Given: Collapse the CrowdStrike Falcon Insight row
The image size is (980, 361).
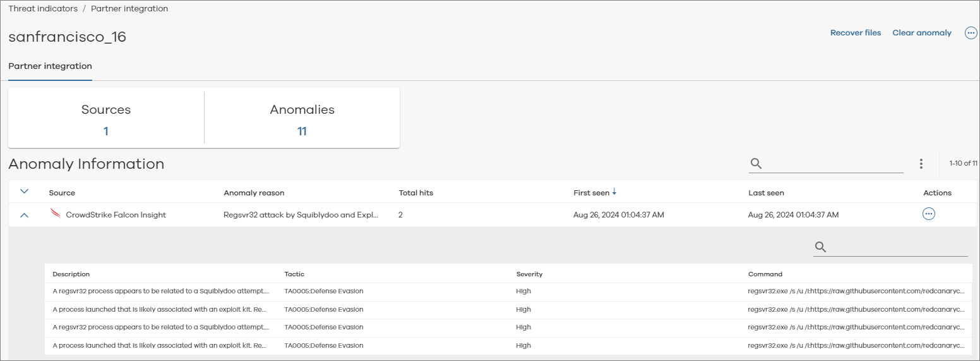Looking at the screenshot, I should (25, 215).
